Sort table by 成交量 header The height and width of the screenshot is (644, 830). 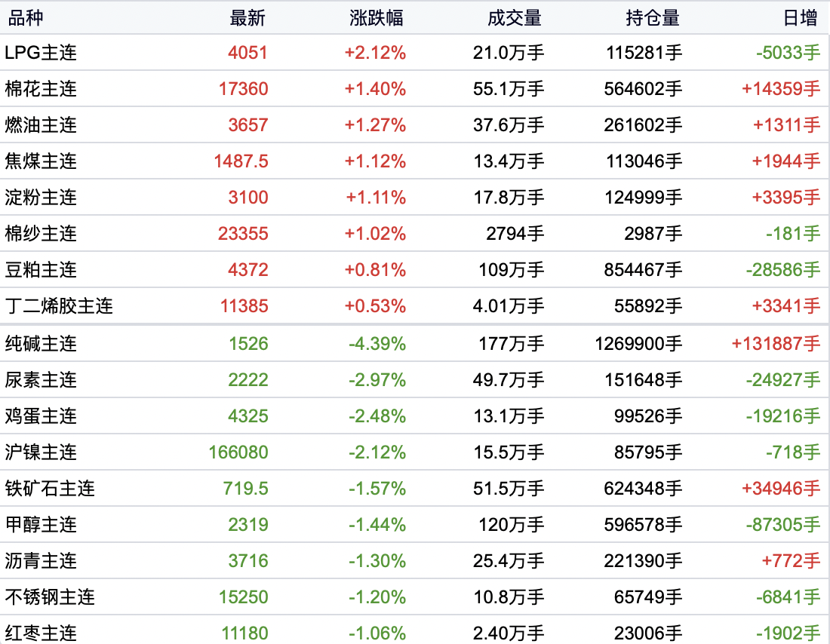515,18
